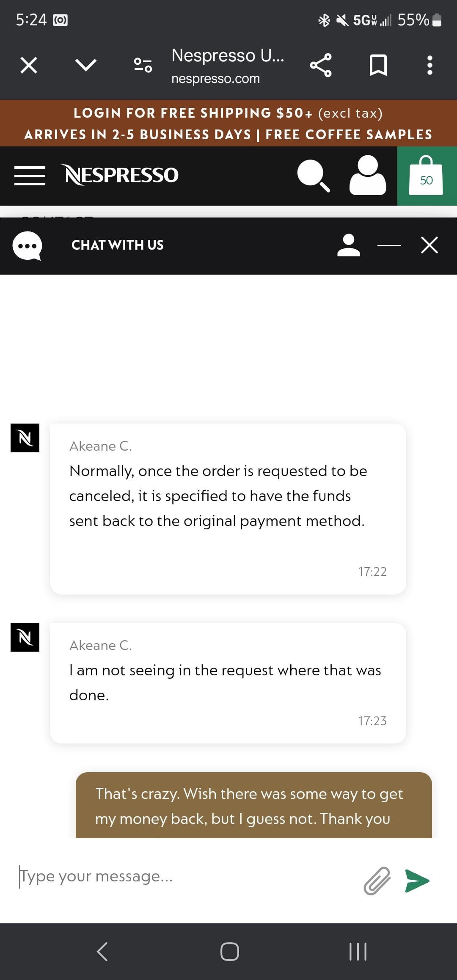The width and height of the screenshot is (457, 980).
Task: Open chat agent profile icon
Action: 348,245
